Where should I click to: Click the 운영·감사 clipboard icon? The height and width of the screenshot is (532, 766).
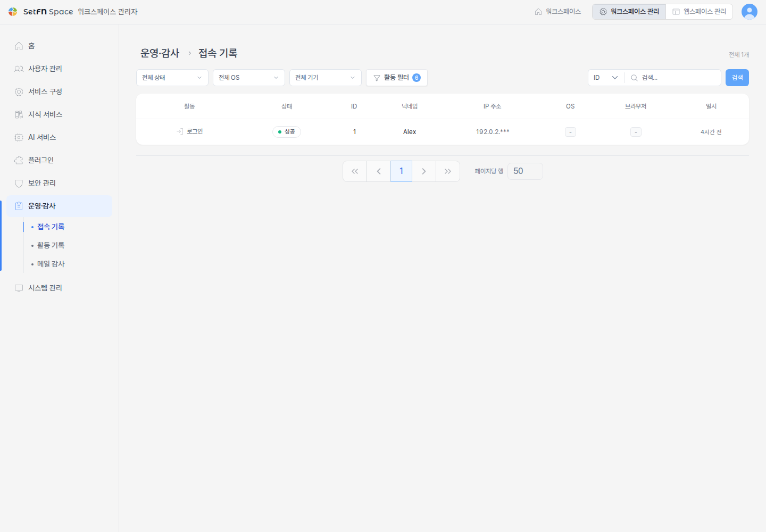[x=19, y=206]
